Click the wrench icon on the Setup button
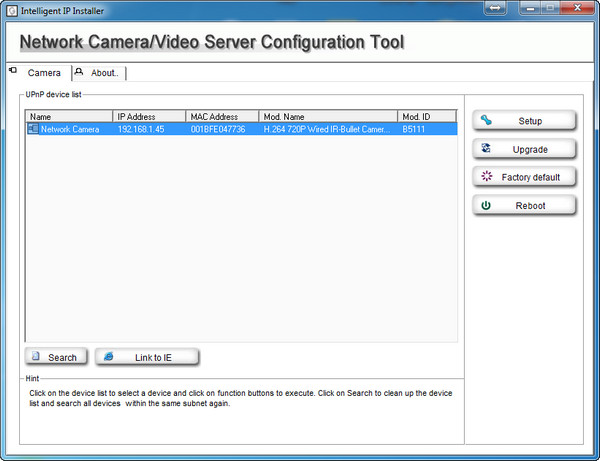The height and width of the screenshot is (461, 600). point(487,121)
